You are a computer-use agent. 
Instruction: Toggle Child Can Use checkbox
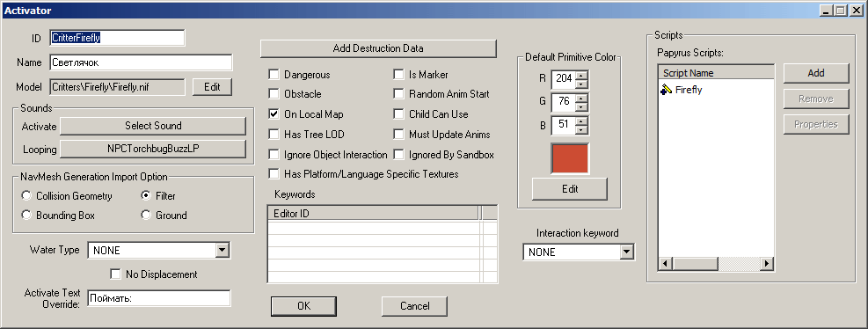click(x=398, y=114)
